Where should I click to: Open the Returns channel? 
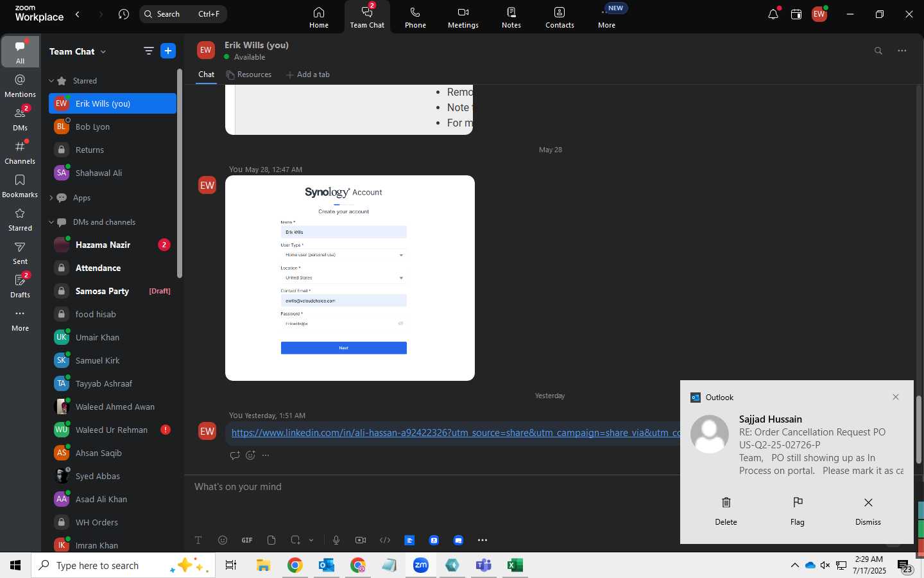112,150
